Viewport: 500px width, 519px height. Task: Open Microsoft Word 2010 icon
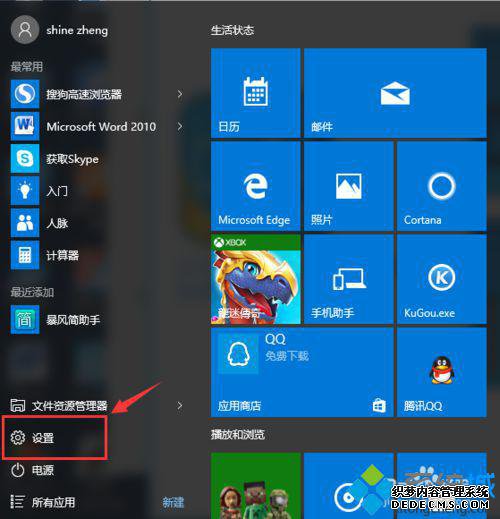25,126
